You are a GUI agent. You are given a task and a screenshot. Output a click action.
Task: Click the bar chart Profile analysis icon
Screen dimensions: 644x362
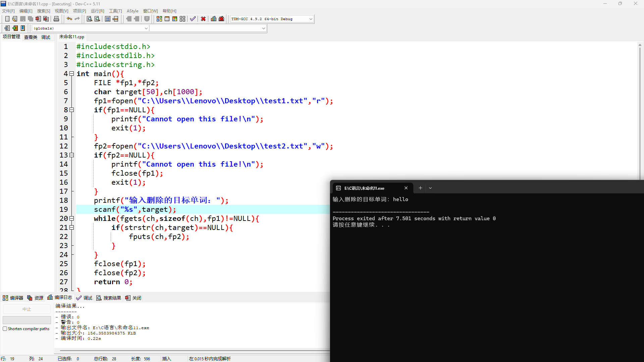point(214,19)
